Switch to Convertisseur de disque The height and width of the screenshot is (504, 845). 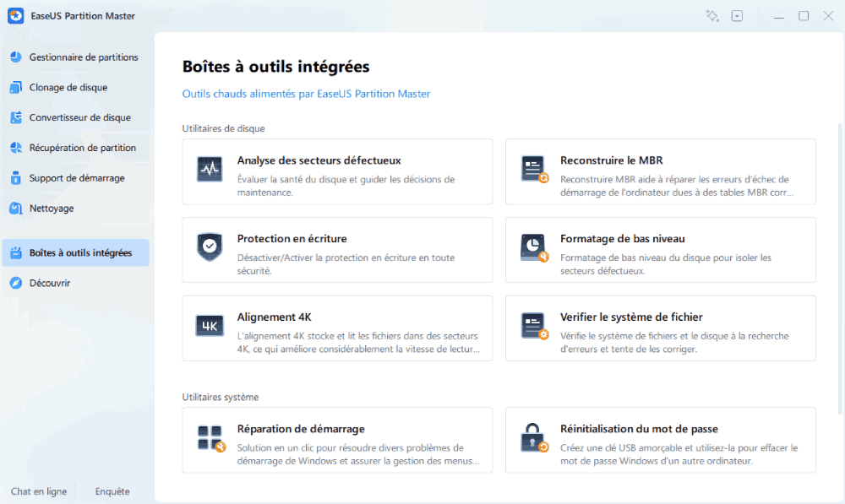[x=75, y=117]
